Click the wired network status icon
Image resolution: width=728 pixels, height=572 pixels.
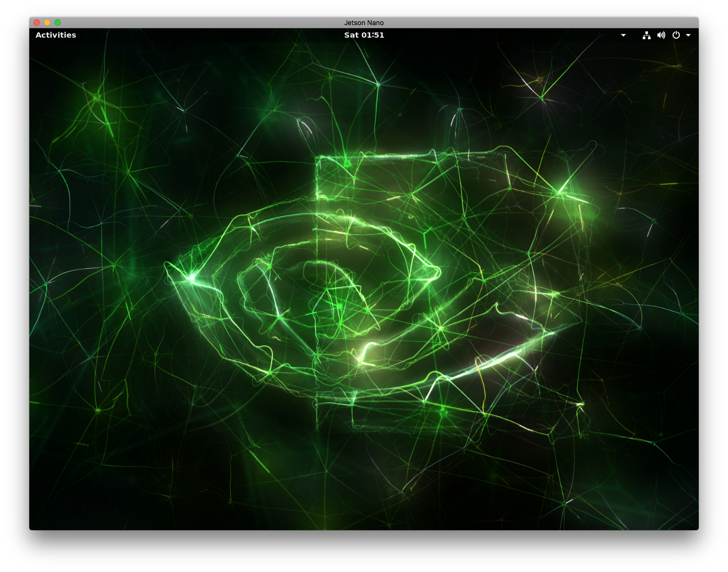point(646,35)
